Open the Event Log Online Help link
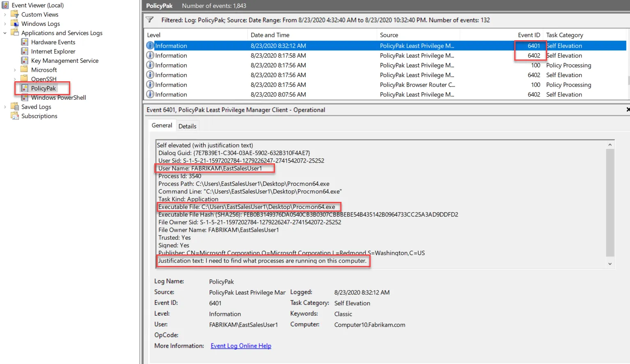The width and height of the screenshot is (630, 364). (x=241, y=346)
